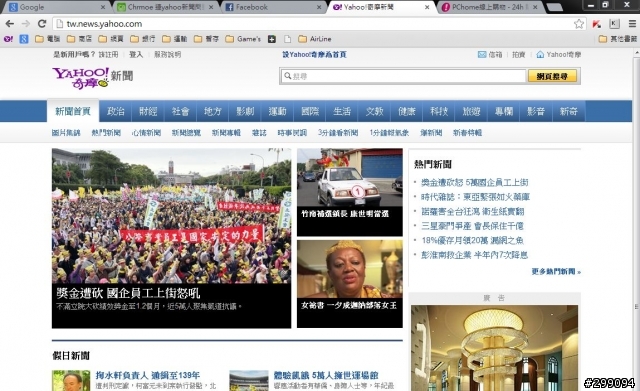Open the AirLine bookmarks folder
Image resolution: width=640 pixels, height=391 pixels.
pos(315,39)
